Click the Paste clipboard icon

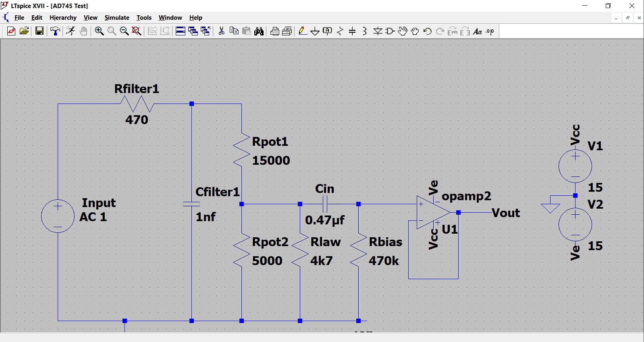[x=247, y=31]
